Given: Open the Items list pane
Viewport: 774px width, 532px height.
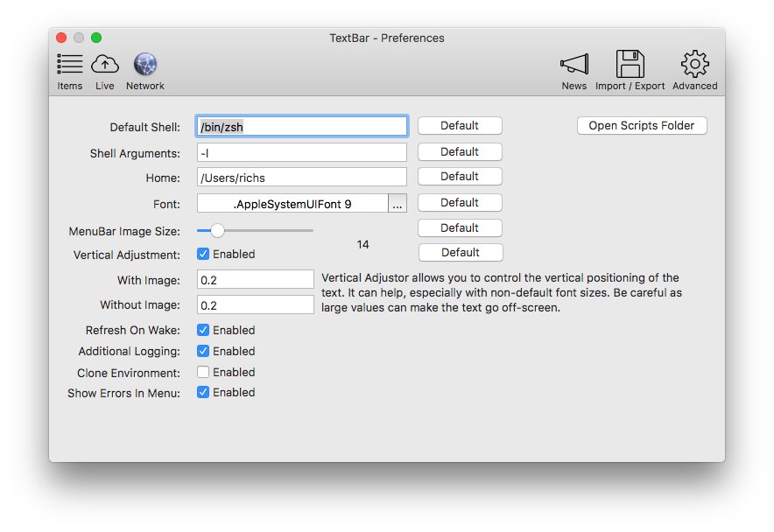Looking at the screenshot, I should 69,72.
